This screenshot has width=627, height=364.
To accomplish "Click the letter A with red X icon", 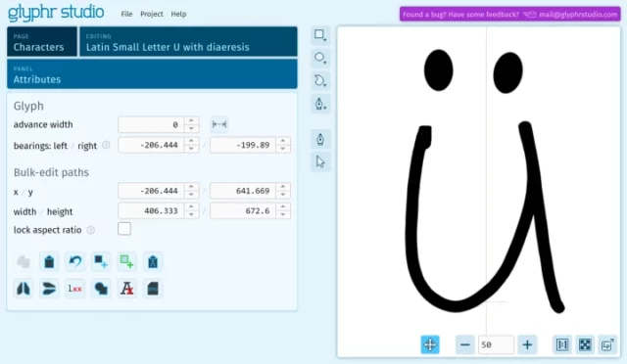I will pyautogui.click(x=126, y=288).
